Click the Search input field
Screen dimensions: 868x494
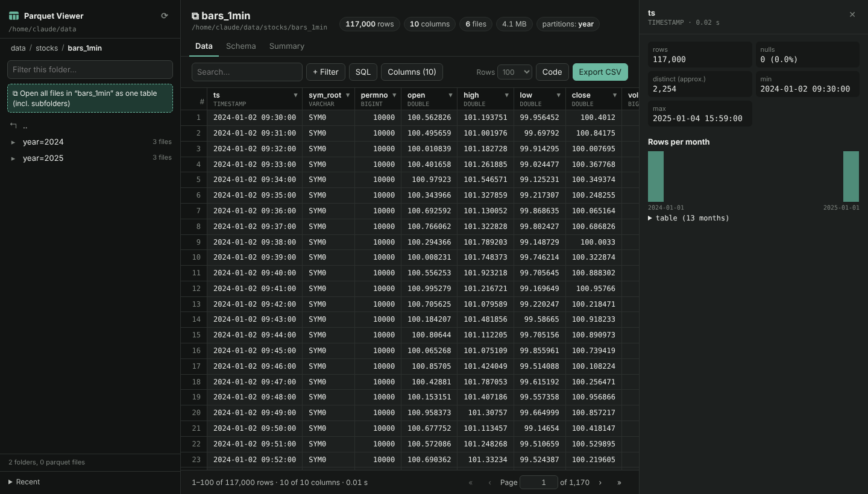(x=247, y=72)
